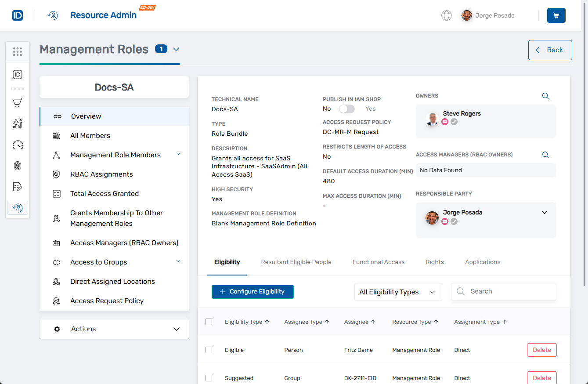Image resolution: width=588 pixels, height=384 pixels.
Task: Open the analytics chart icon in sidebar
Action: 18,123
